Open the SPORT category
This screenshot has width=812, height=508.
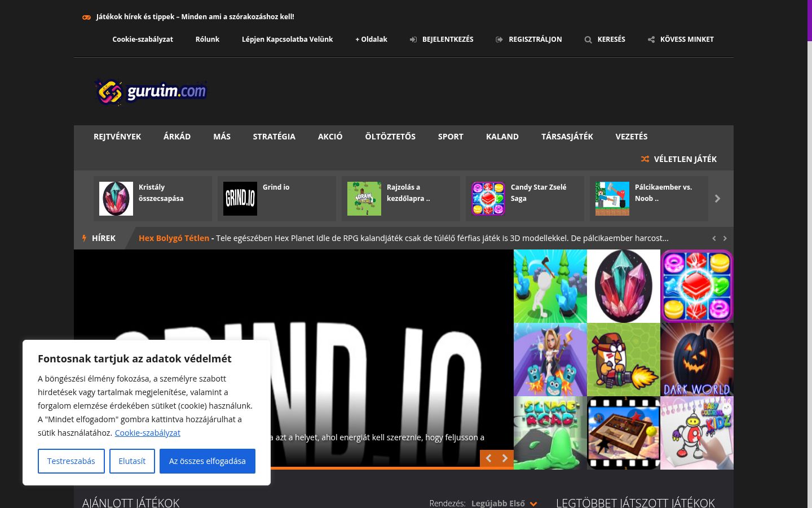click(451, 137)
